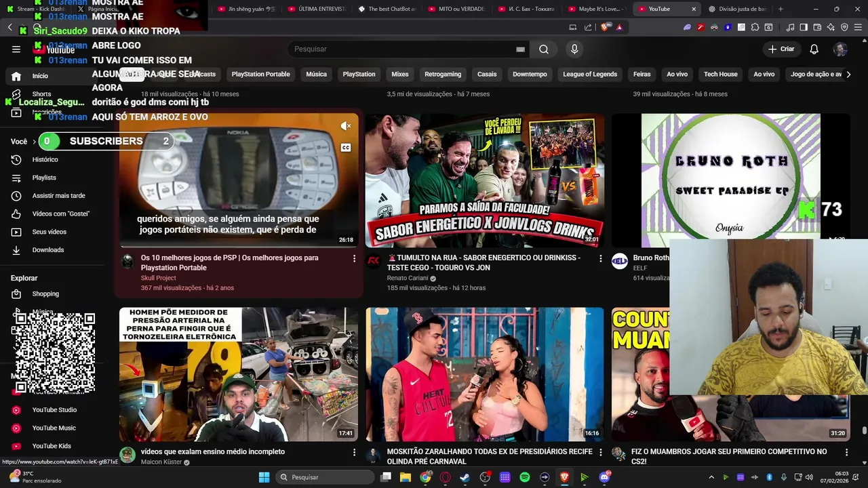Toggle the browser sidebar panel icon
Viewport: 868px width, 488px height.
(804, 27)
